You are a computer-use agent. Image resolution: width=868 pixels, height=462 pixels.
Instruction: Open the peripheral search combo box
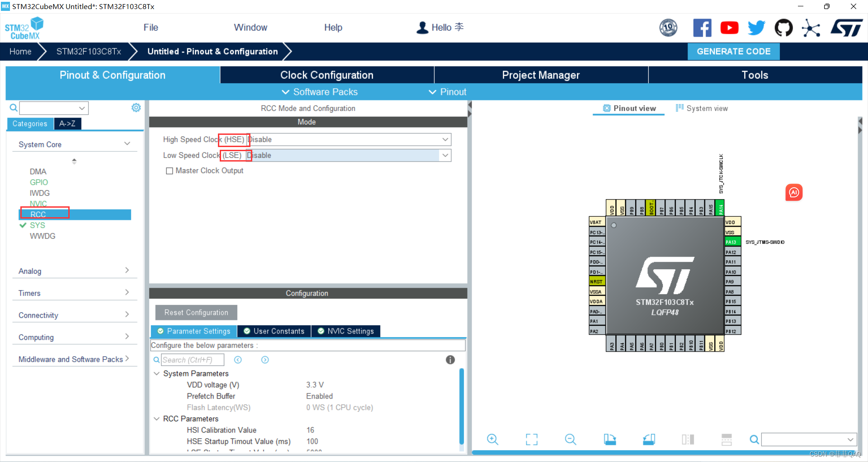(54, 108)
